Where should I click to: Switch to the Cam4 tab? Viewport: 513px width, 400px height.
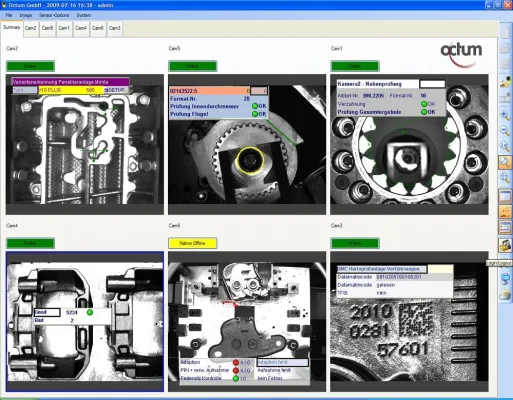pos(81,28)
